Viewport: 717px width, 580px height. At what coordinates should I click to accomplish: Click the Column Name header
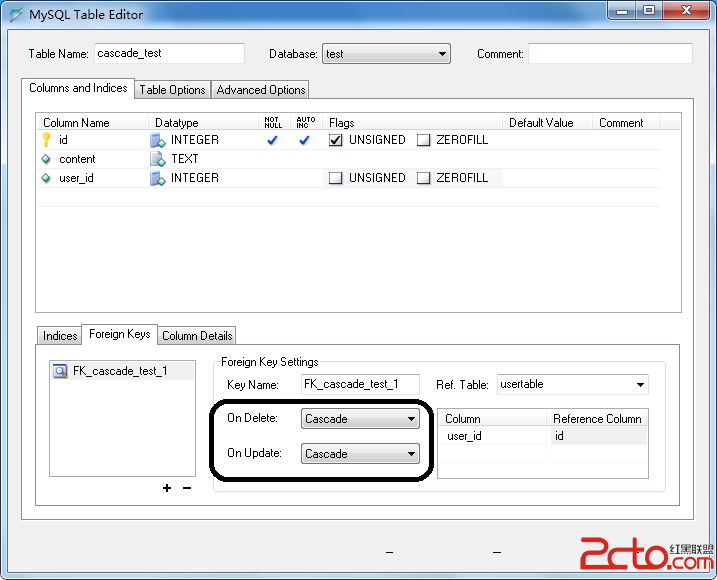click(x=92, y=123)
